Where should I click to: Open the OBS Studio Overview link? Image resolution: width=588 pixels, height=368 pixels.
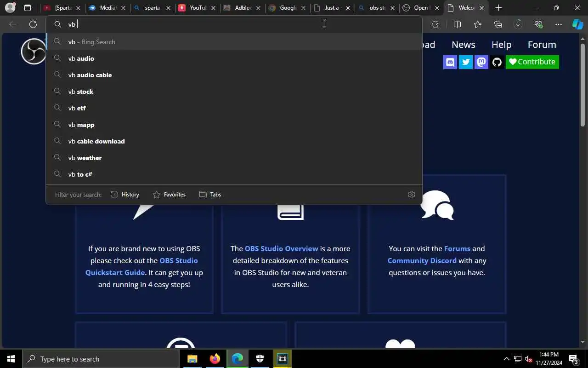(281, 248)
